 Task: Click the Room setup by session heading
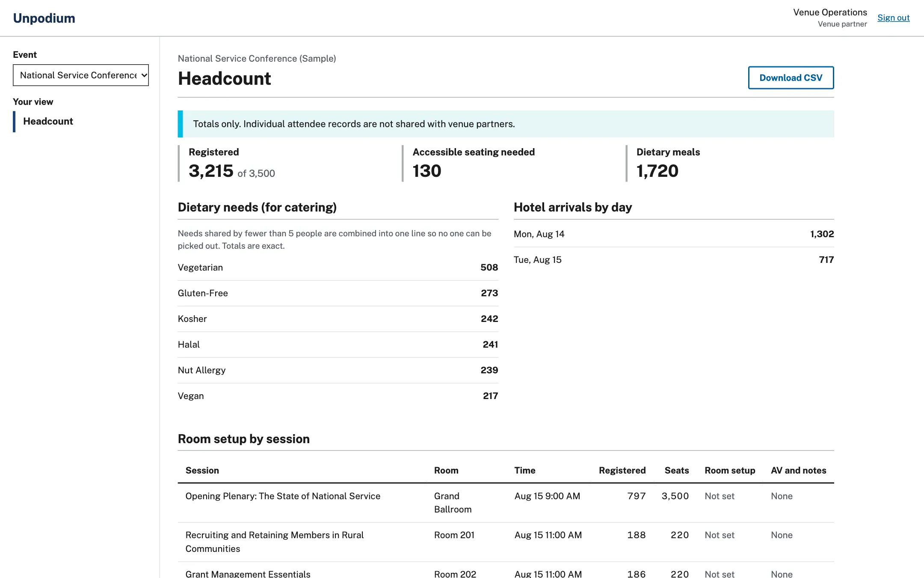tap(244, 439)
